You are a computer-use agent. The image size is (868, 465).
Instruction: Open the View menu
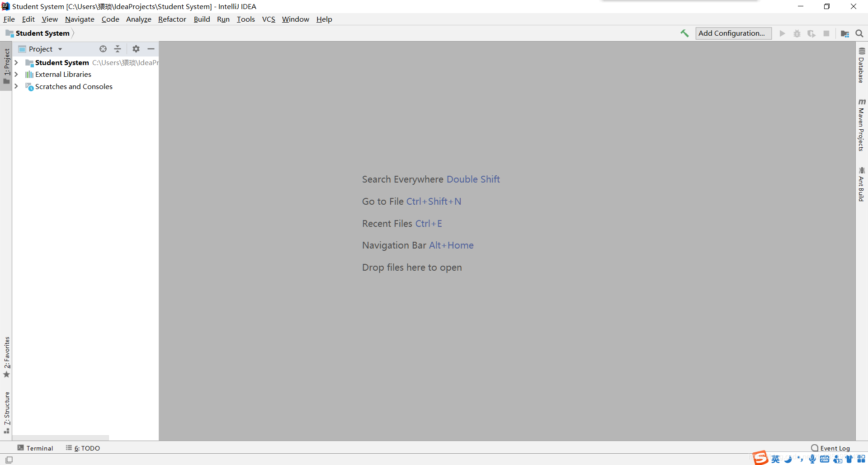point(50,19)
